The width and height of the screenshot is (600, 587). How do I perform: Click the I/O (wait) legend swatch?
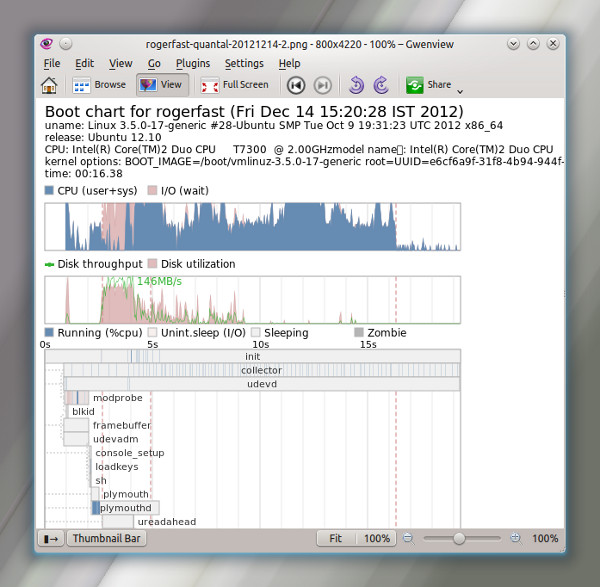coord(152,190)
